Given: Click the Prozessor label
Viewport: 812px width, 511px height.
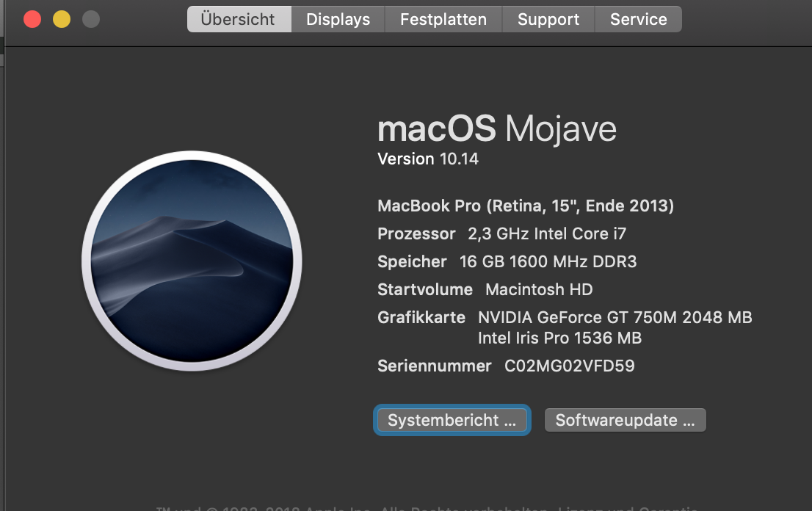Looking at the screenshot, I should click(x=416, y=234).
